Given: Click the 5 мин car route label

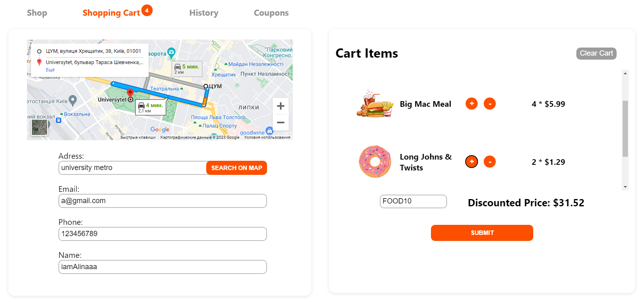Looking at the screenshot, I should coord(186,68).
